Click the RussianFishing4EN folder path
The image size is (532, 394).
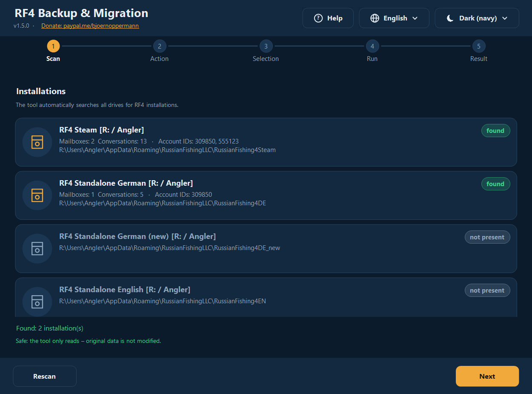coord(163,301)
